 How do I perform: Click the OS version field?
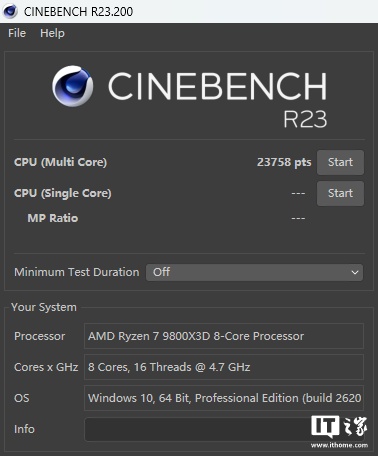click(224, 398)
